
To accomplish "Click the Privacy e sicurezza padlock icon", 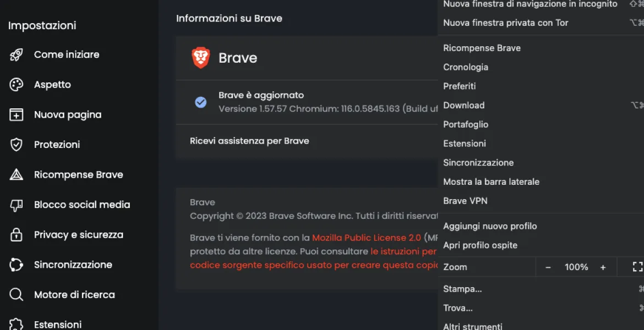I will click(x=17, y=235).
